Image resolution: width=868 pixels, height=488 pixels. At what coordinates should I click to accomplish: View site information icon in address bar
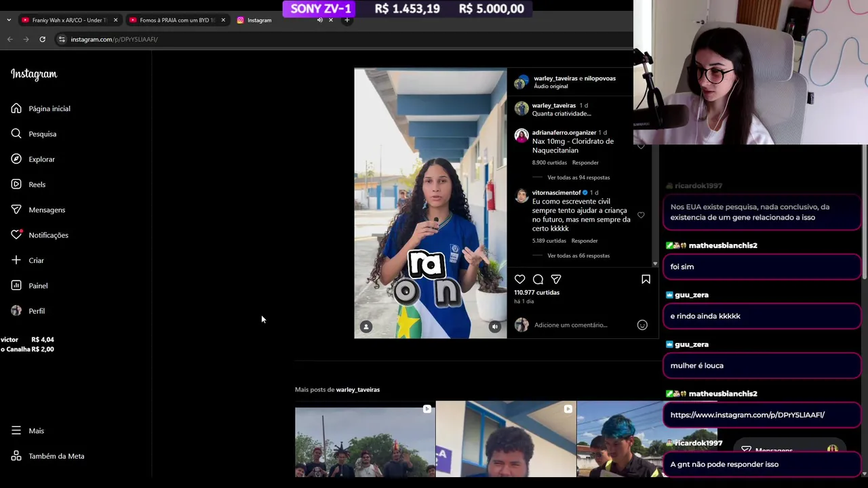[62, 39]
